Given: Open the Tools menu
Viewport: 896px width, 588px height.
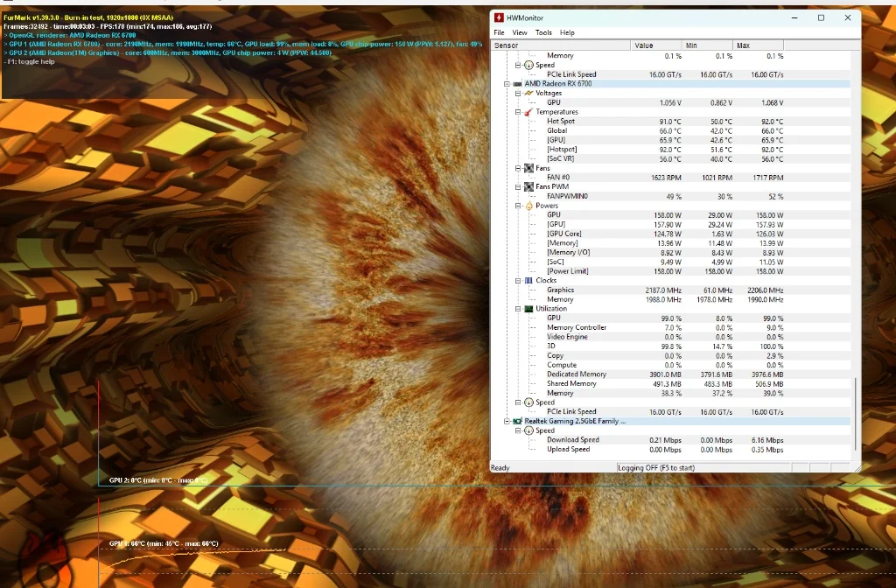Looking at the screenshot, I should click(543, 32).
